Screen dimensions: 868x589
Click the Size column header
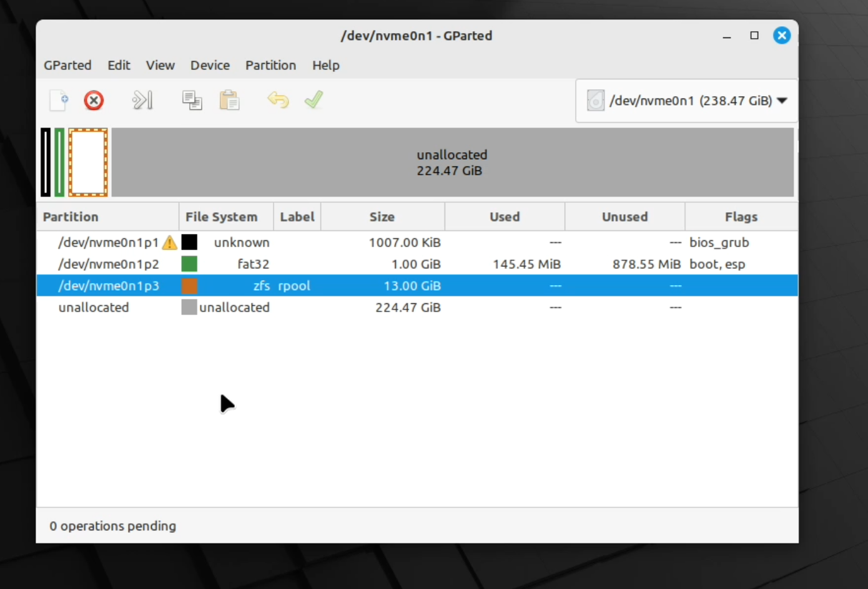coord(382,217)
